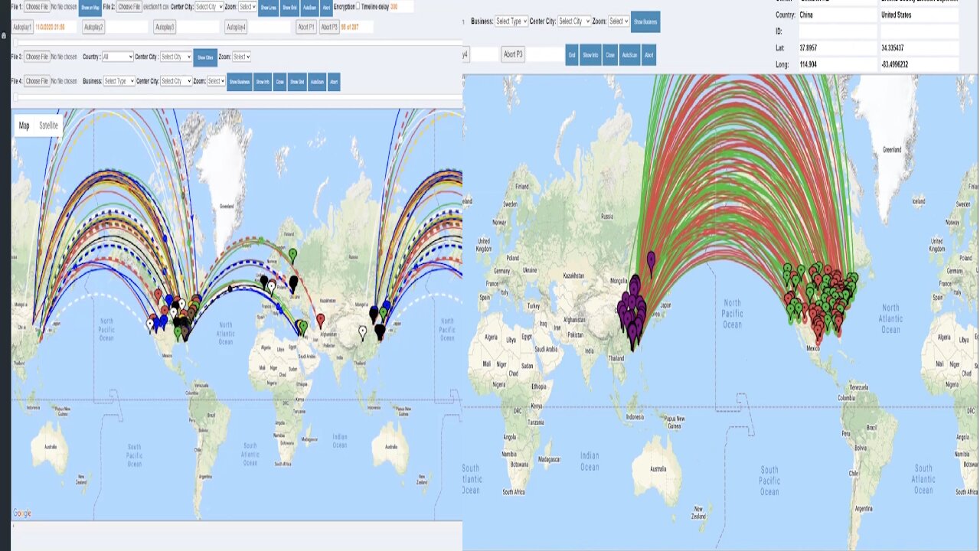Viewport: 980px width, 551px height.
Task: Click the Show Lines button
Action: (x=268, y=8)
